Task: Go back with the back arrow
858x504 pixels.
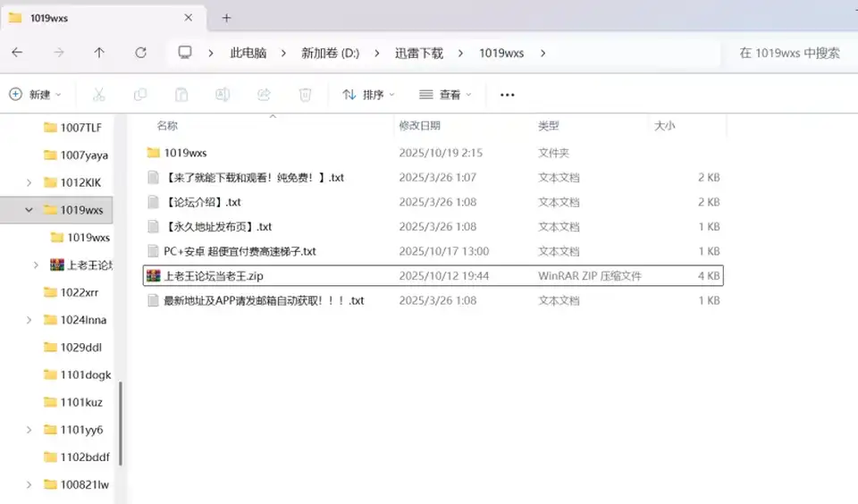Action: click(x=17, y=53)
